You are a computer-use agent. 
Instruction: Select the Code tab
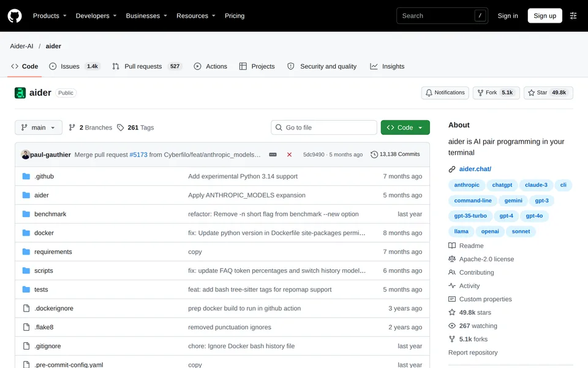coord(24,66)
